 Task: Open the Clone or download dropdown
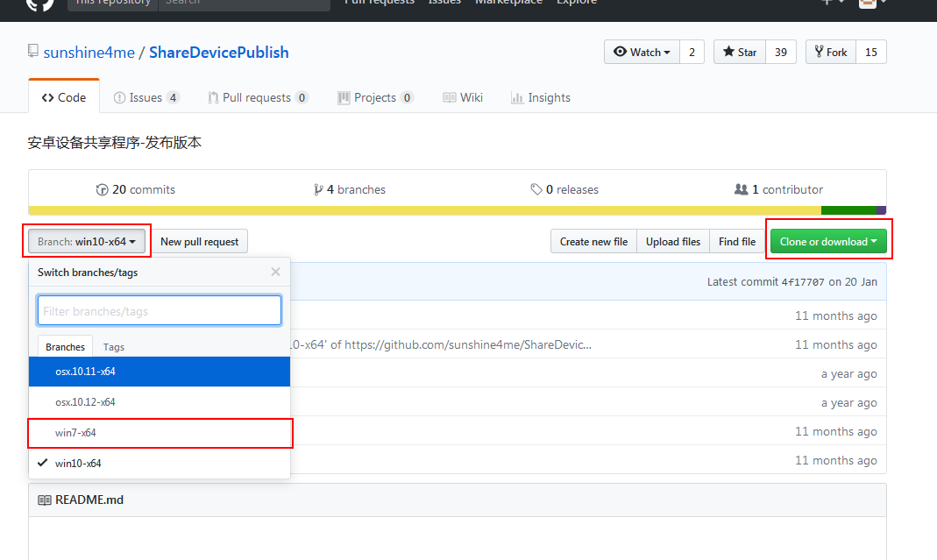coord(828,242)
